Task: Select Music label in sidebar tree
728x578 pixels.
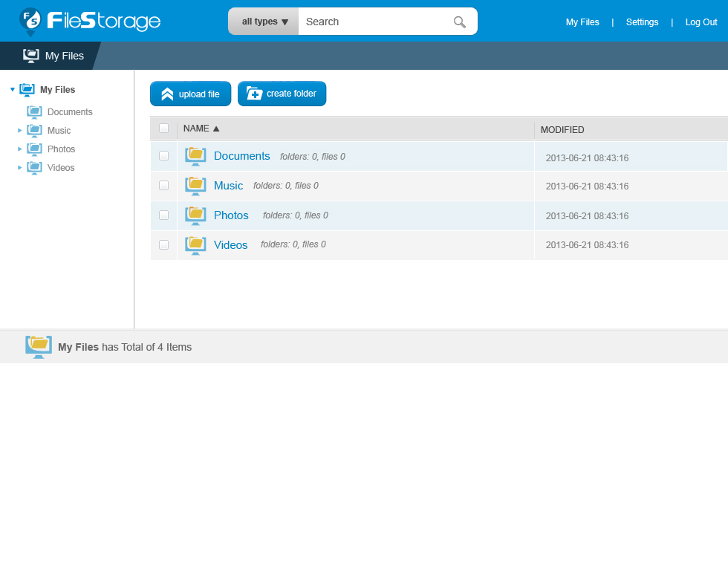Action: point(59,131)
